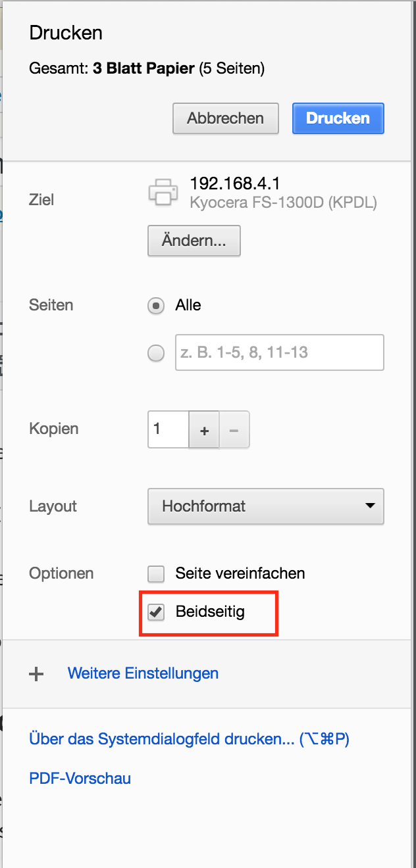Screen dimensions: 416x868
Task: Uncheck the Beidseitig checkbox
Action: 156,612
